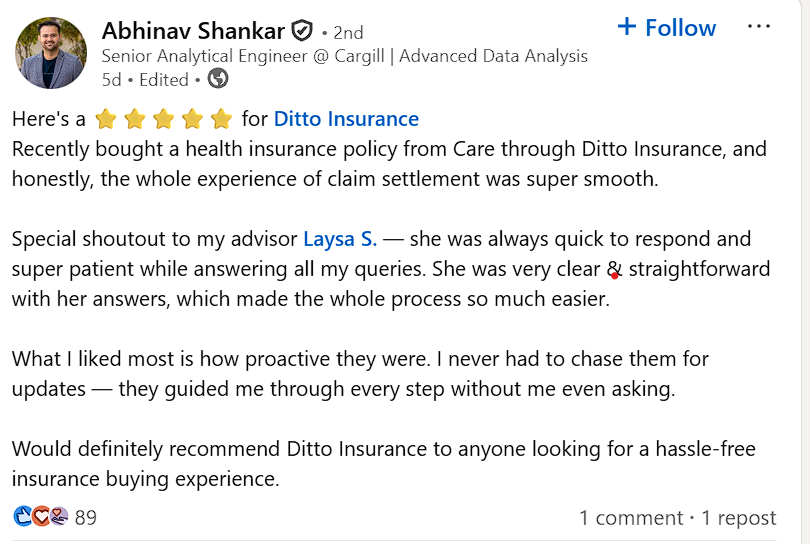This screenshot has width=810, height=544.
Task: Click the globe public visibility icon
Action: (217, 79)
